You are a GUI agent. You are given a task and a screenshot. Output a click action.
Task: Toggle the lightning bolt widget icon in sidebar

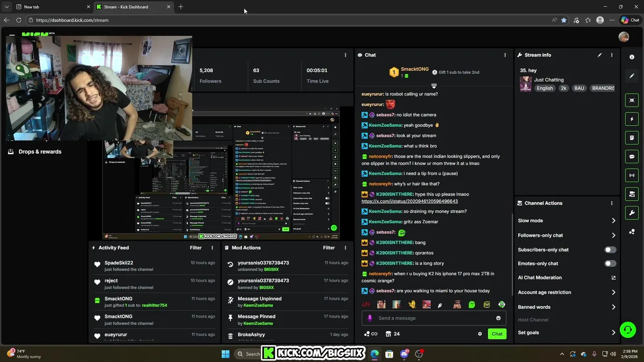pyautogui.click(x=632, y=119)
